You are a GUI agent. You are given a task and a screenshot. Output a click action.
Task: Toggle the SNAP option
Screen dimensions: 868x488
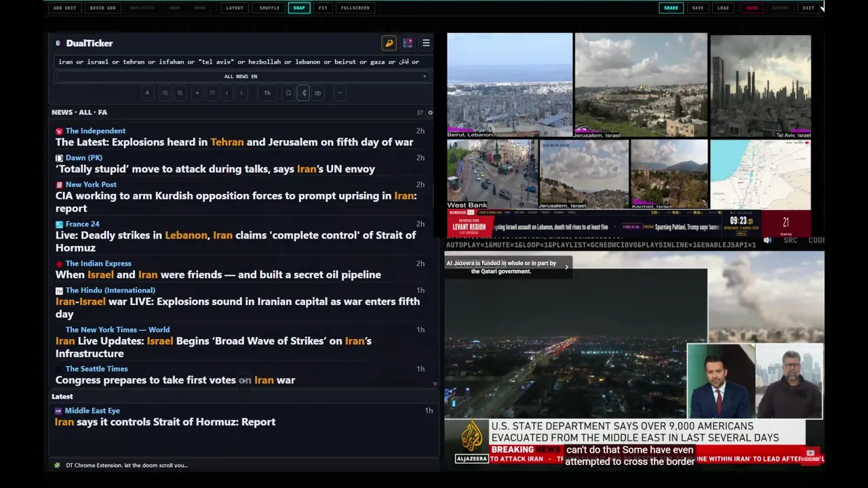(x=299, y=8)
